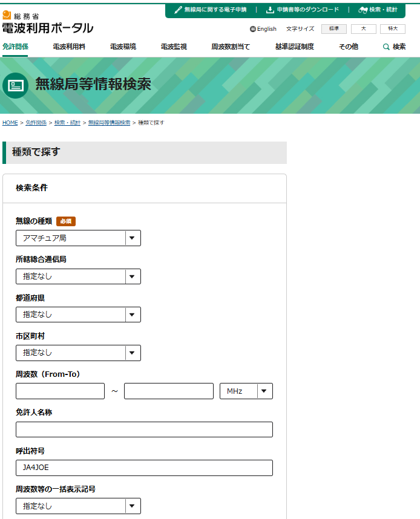Expand the 周波数等の一括表示記号 dropdown
Image resolution: width=420 pixels, height=519 pixels.
point(78,506)
